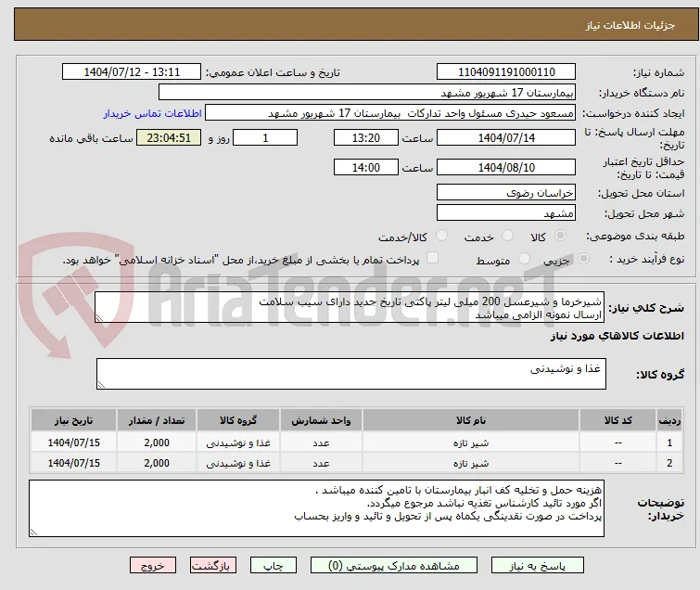Click the days remaining field 1
Screen dimensions: 700x590
265,137
